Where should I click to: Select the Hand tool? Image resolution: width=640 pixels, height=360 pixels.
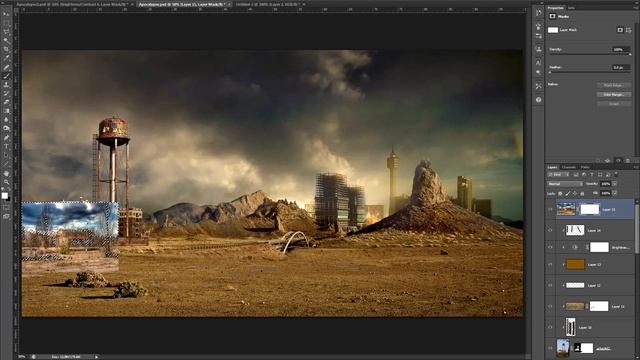coord(6,173)
